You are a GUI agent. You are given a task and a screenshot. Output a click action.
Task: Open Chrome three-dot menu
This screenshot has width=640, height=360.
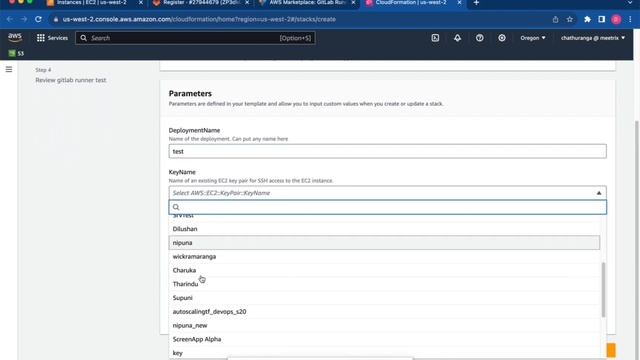631,19
